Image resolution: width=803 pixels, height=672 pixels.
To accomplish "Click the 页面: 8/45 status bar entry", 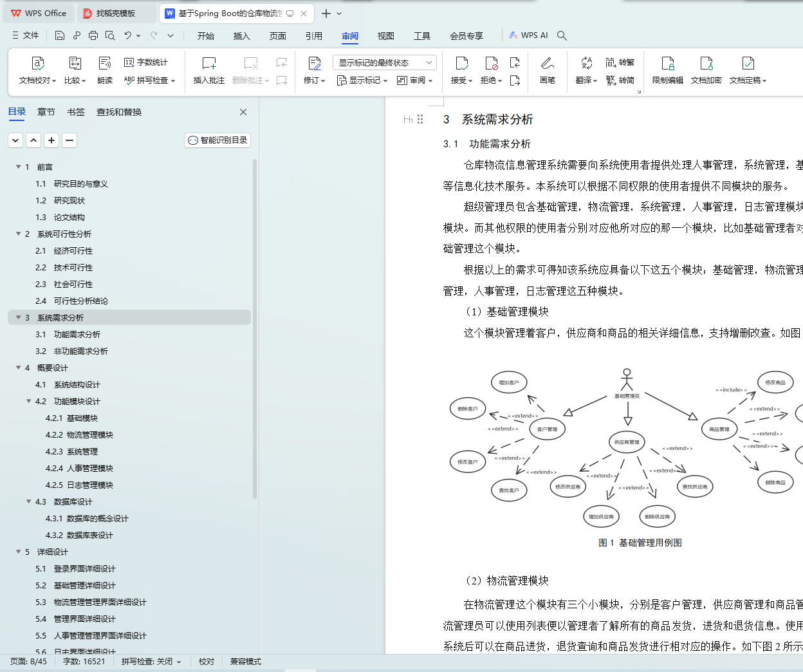I will point(28,662).
